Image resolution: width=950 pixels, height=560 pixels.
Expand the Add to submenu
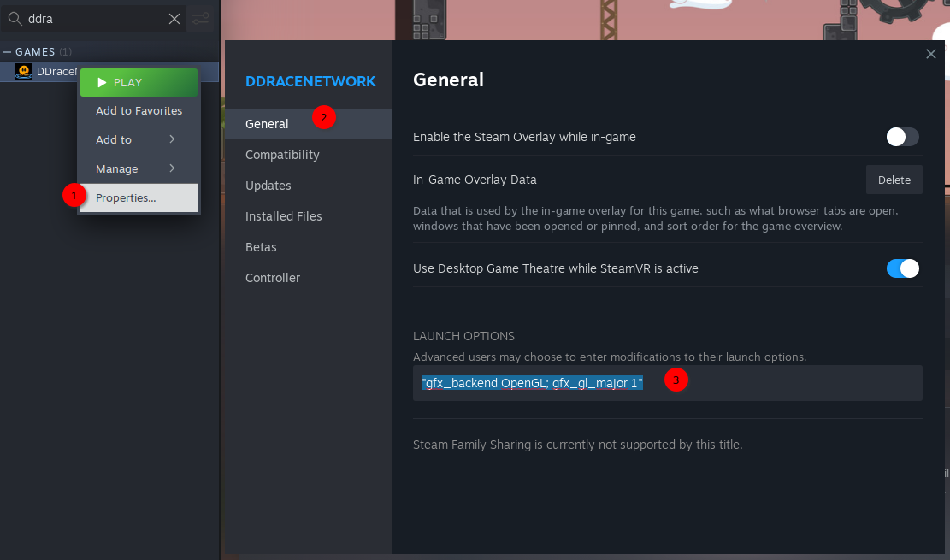tap(139, 139)
